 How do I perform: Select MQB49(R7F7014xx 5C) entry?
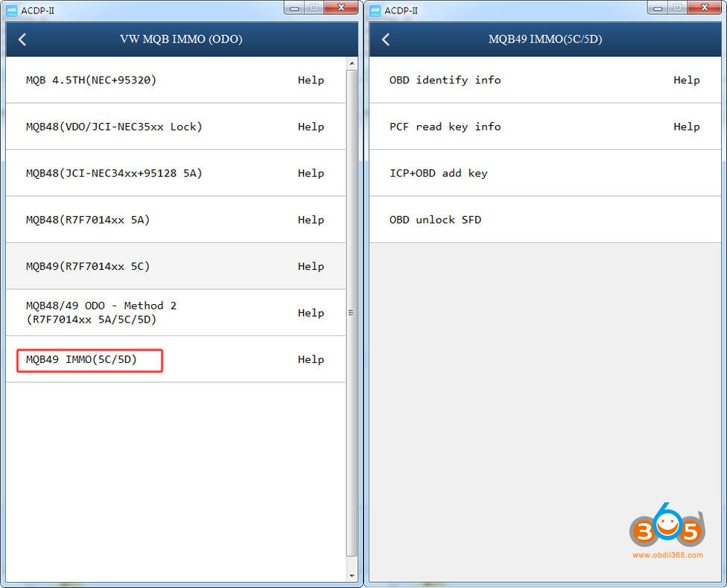point(88,266)
